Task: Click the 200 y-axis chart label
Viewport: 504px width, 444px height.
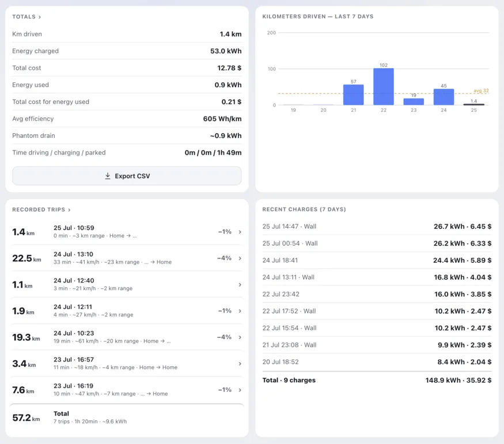Action: pyautogui.click(x=271, y=33)
